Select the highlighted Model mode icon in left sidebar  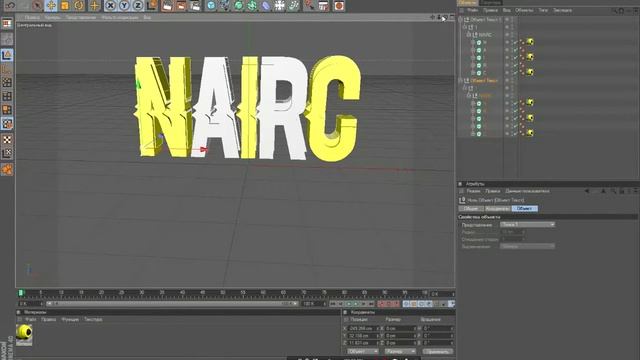(x=7, y=55)
